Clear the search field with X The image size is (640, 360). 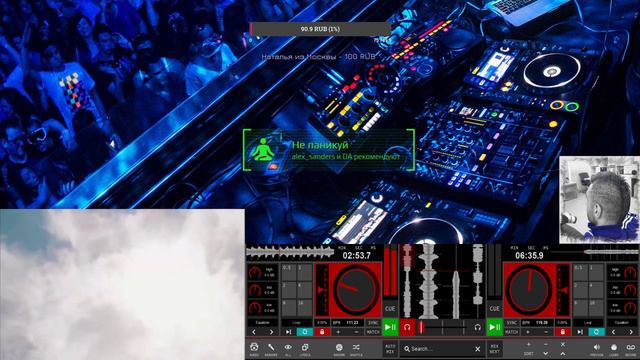pyautogui.click(x=478, y=349)
